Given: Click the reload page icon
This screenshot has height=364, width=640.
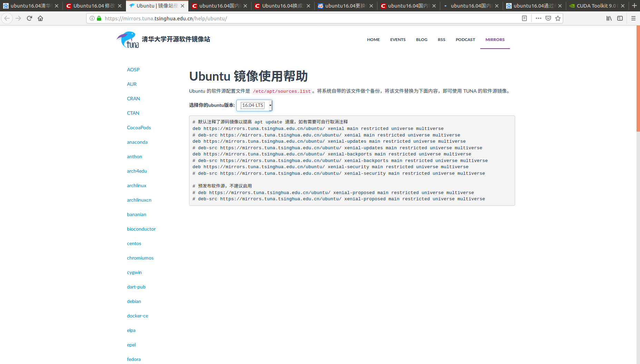Looking at the screenshot, I should click(29, 18).
